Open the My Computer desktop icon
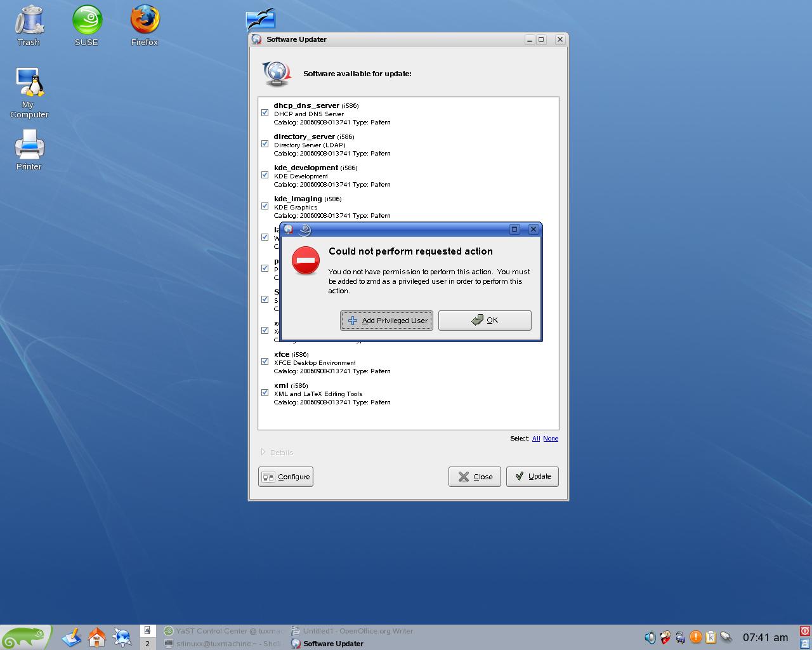 [29, 93]
